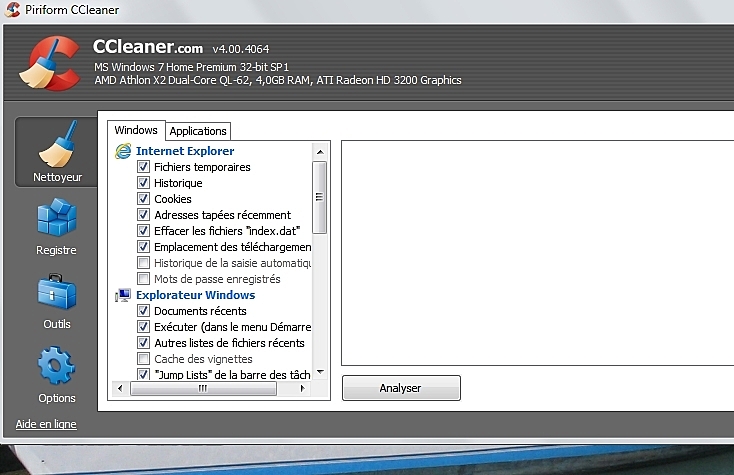This screenshot has height=475, width=734.
Task: Open the Registre cubes section
Action: pos(57,227)
